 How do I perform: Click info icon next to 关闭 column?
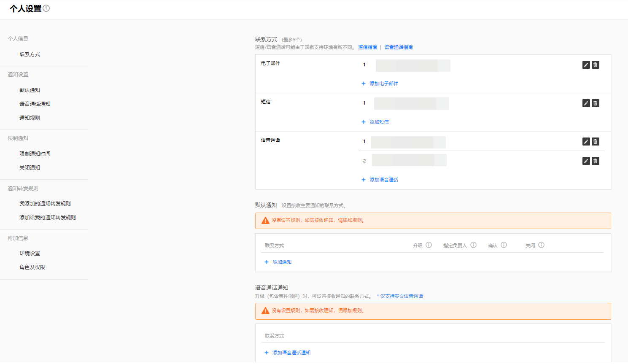[x=541, y=245]
